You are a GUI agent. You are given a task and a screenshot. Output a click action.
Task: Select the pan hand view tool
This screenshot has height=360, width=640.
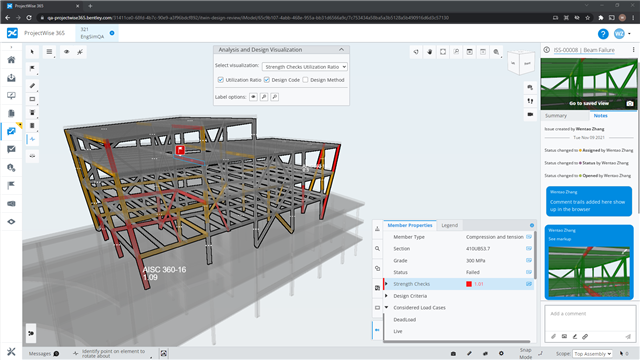pyautogui.click(x=429, y=52)
